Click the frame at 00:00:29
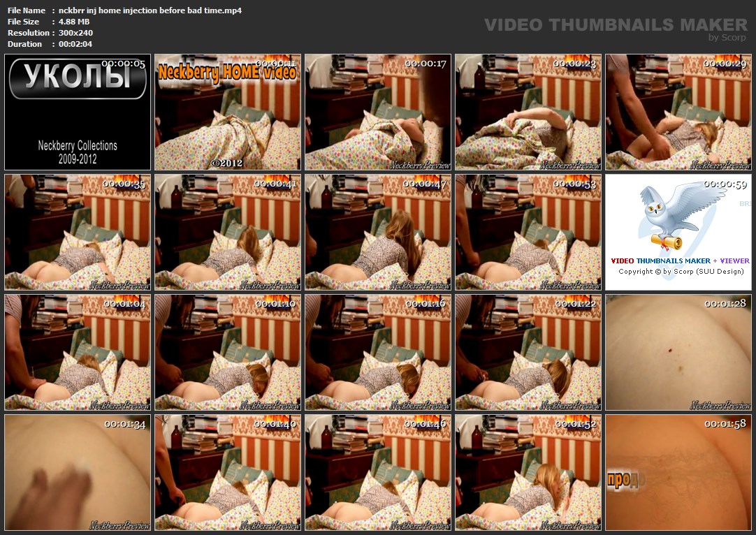The width and height of the screenshot is (756, 535). [678, 112]
